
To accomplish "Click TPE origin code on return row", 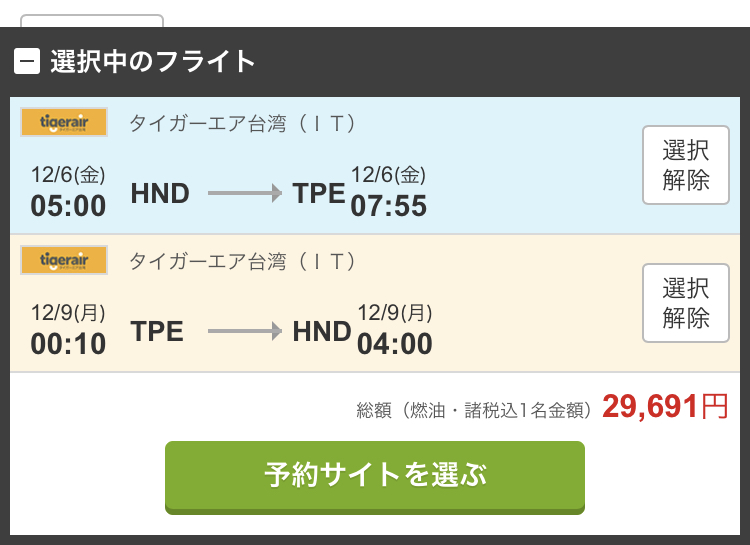I will (157, 331).
